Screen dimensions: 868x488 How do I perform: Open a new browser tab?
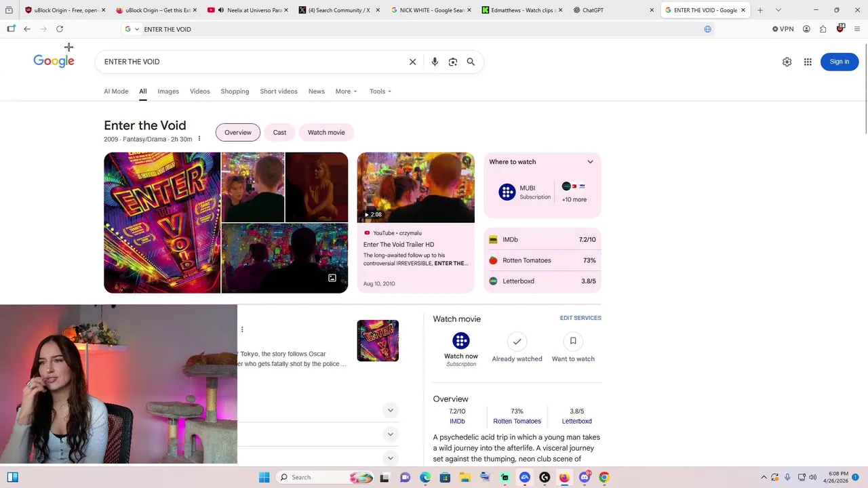[759, 10]
